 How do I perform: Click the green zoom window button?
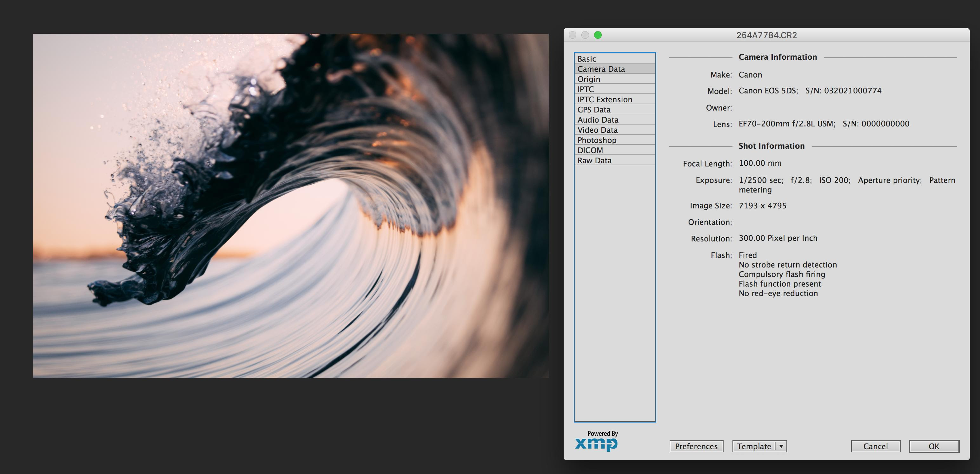(598, 35)
